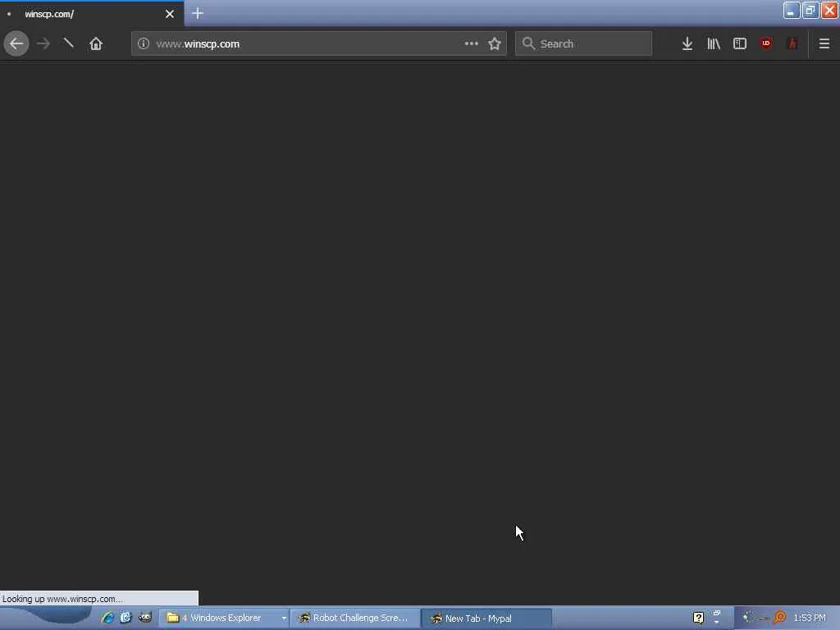Close the winscp.com/ tab
The width and height of the screenshot is (840, 630).
(170, 14)
